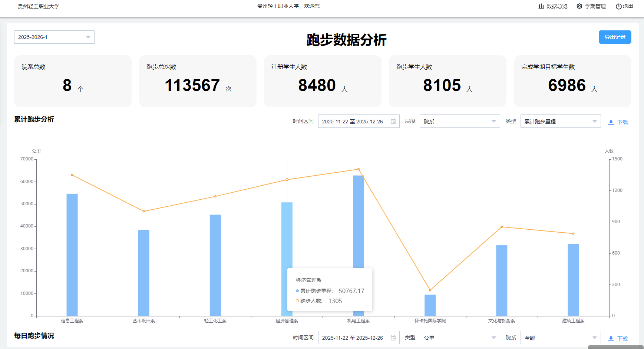This screenshot has width=644, height=349.
Task: Go to 学期管理 menu item
Action: point(595,6)
